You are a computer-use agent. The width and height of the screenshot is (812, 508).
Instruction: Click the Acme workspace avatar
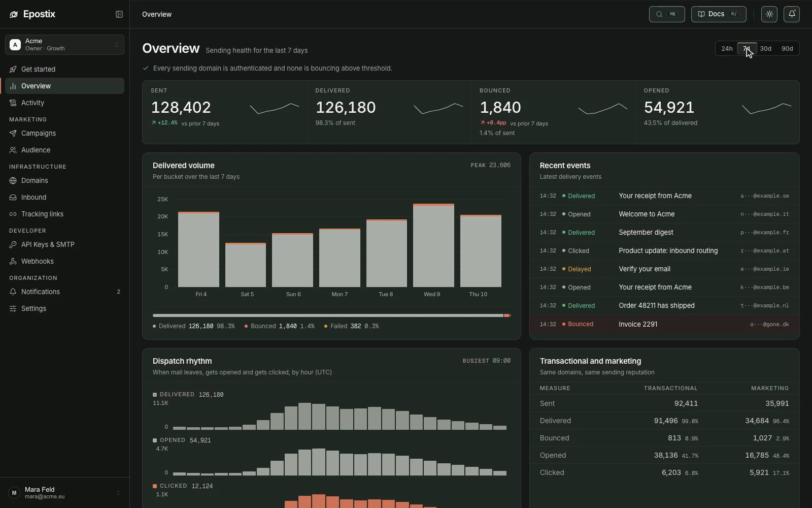(x=15, y=45)
